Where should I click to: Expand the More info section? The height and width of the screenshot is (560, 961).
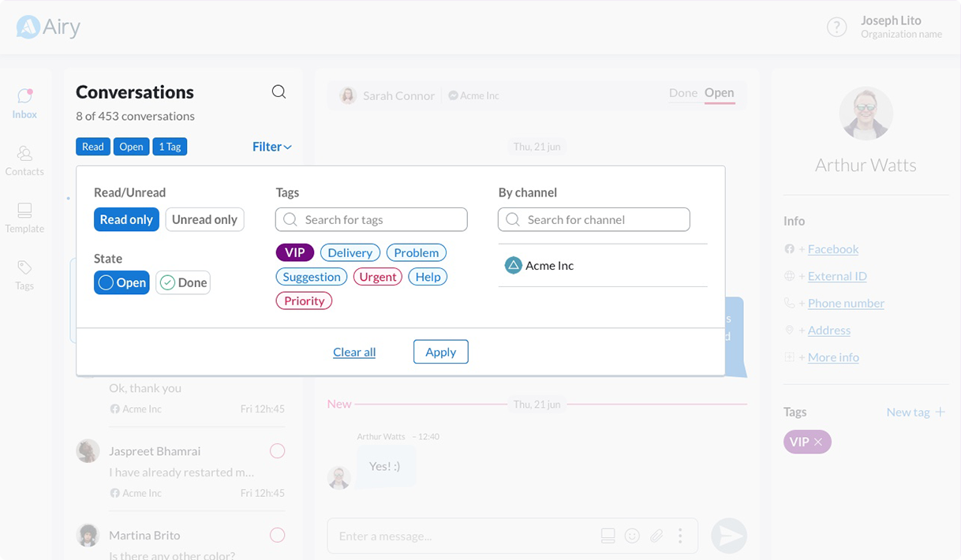point(832,357)
